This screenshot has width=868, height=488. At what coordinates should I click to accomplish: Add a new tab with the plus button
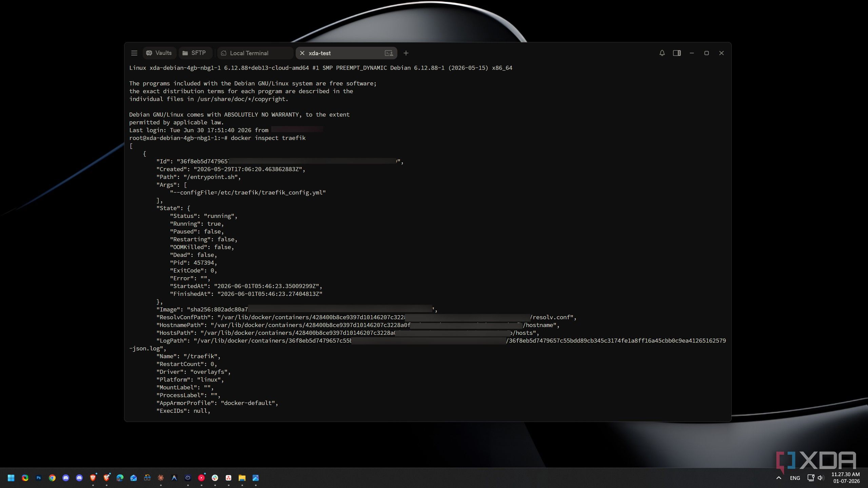406,53
